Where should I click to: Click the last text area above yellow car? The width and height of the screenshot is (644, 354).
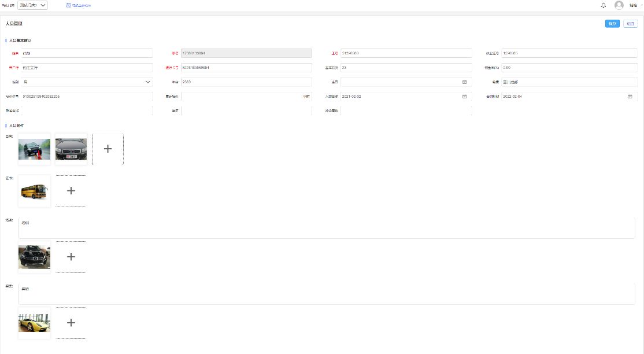pos(327,294)
